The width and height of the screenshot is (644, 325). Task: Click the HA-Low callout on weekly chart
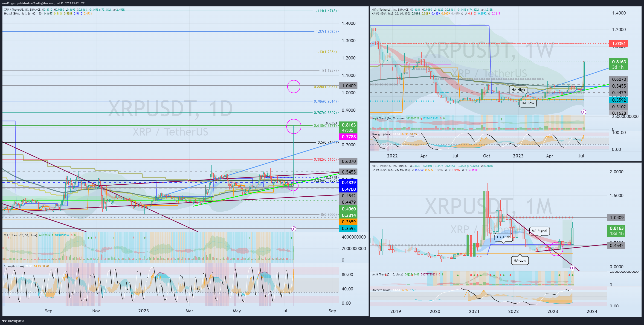coord(528,103)
